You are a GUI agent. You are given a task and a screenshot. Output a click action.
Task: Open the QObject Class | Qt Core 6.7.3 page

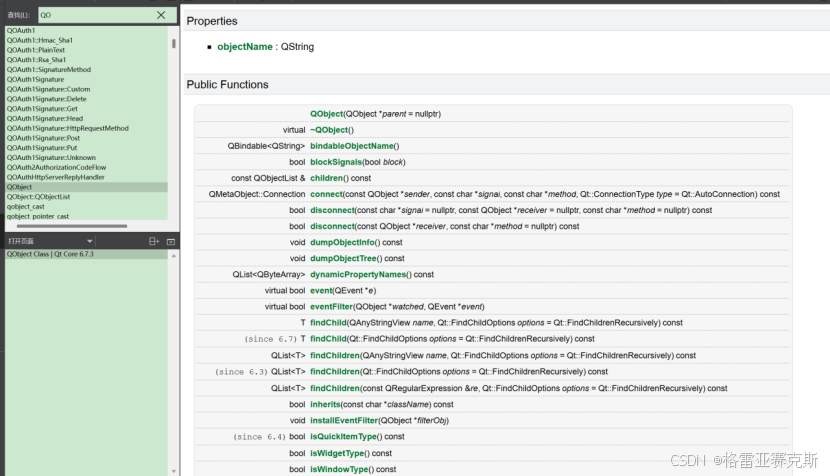click(x=86, y=254)
